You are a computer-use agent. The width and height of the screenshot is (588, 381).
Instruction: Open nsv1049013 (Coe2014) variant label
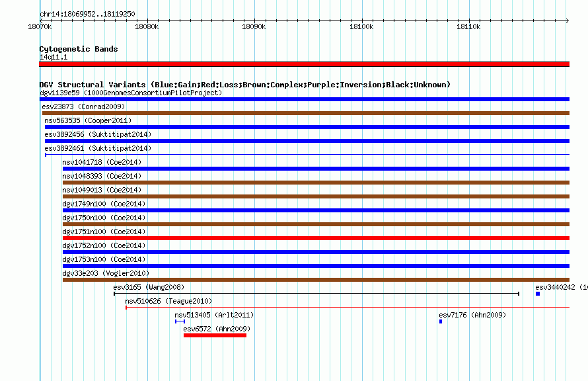pyautogui.click(x=102, y=190)
